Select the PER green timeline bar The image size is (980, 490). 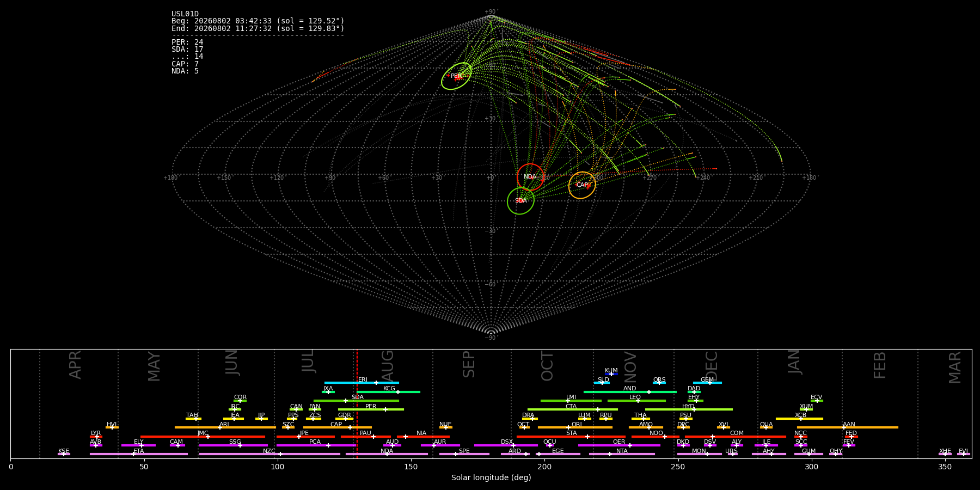coord(371,409)
